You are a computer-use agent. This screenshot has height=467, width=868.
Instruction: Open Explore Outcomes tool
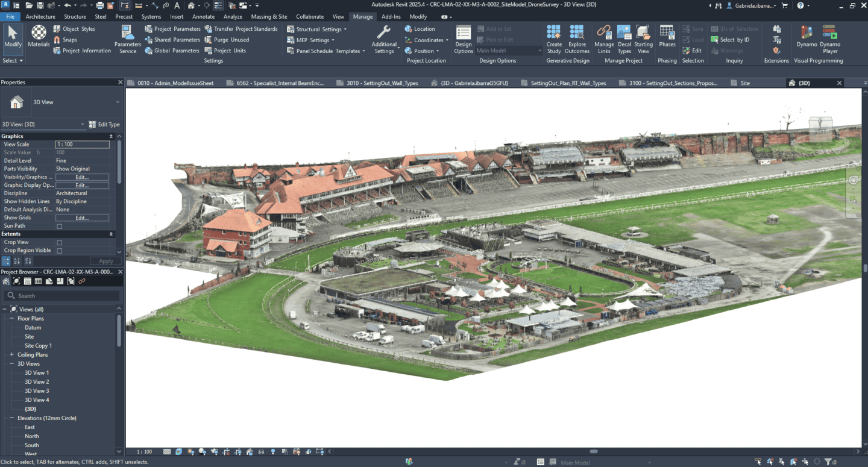point(577,40)
